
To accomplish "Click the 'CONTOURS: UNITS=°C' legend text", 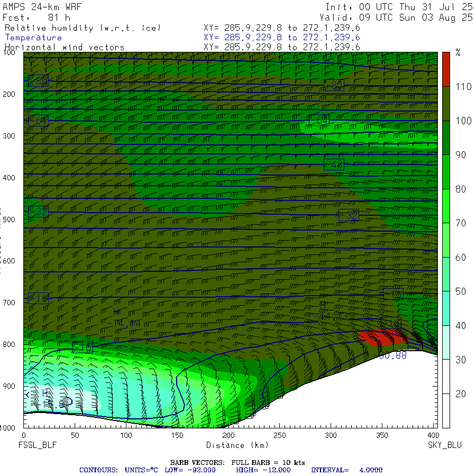I will pyautogui.click(x=118, y=470).
